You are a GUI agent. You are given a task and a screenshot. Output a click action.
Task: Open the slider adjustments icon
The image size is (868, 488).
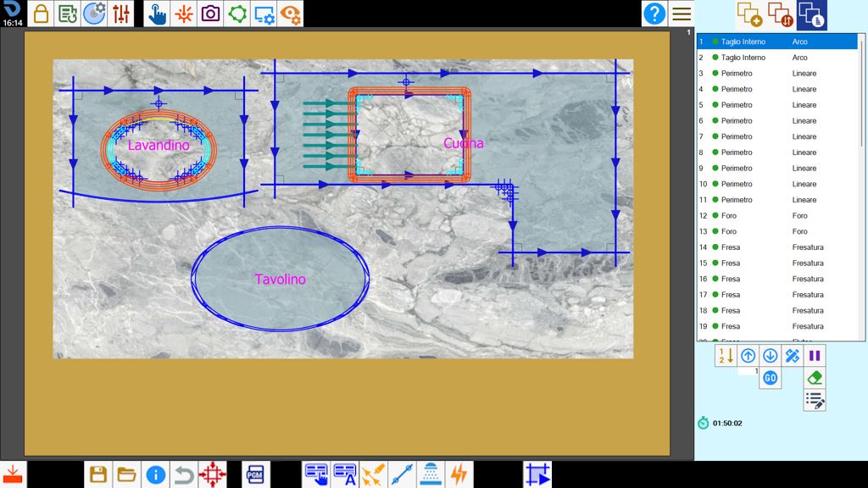[120, 14]
